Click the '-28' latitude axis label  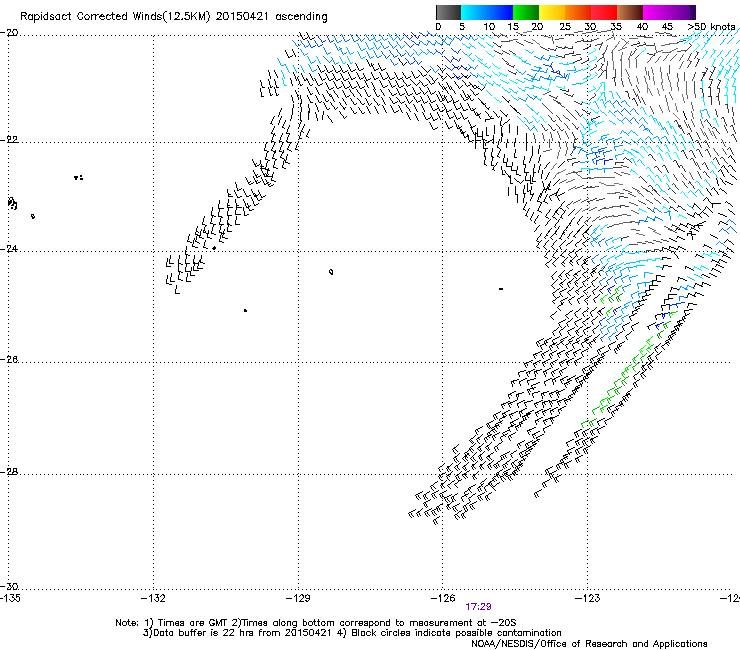point(9,472)
